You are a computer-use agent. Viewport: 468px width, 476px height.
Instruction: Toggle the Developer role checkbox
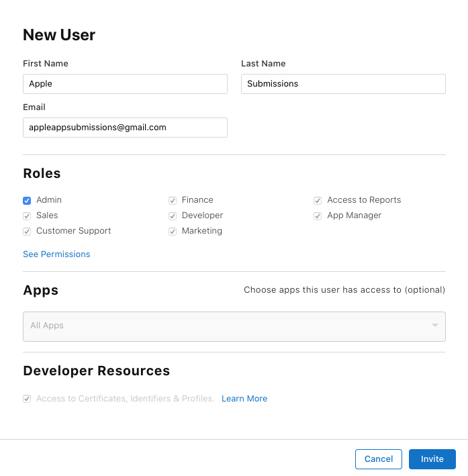pyautogui.click(x=173, y=216)
